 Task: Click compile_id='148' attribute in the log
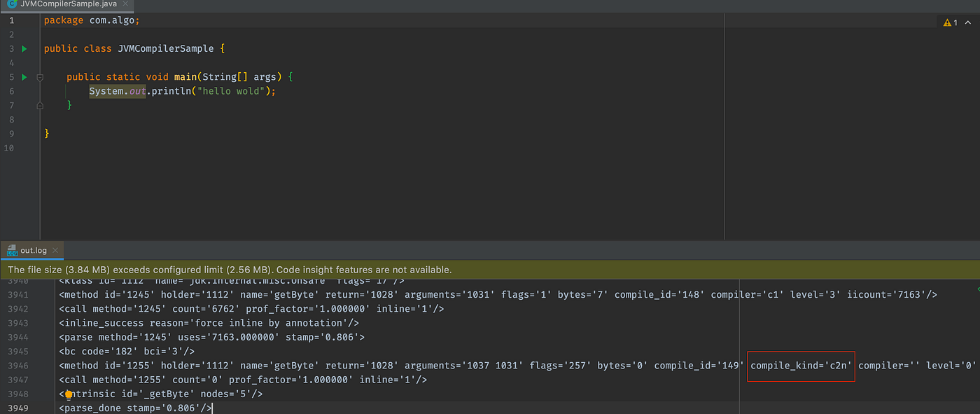click(659, 295)
